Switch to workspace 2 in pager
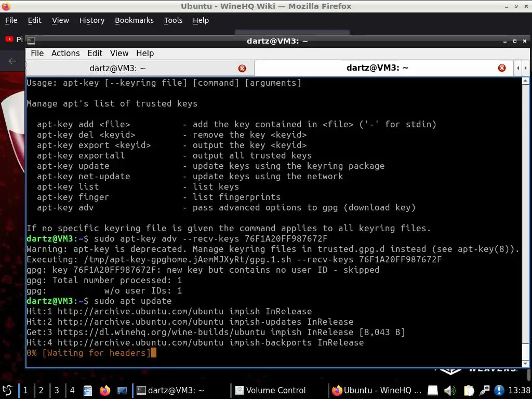The width and height of the screenshot is (532, 399). coord(41,390)
